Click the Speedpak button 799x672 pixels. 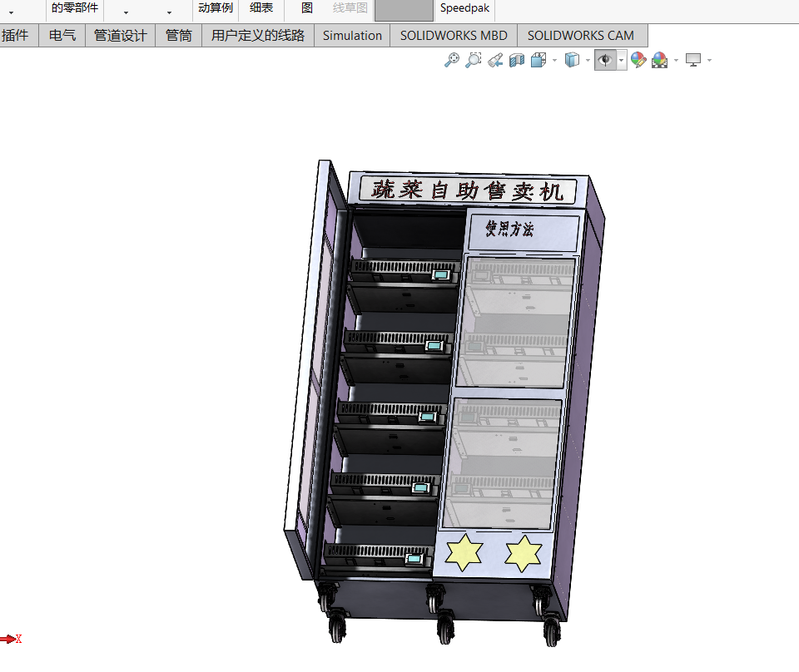click(464, 8)
